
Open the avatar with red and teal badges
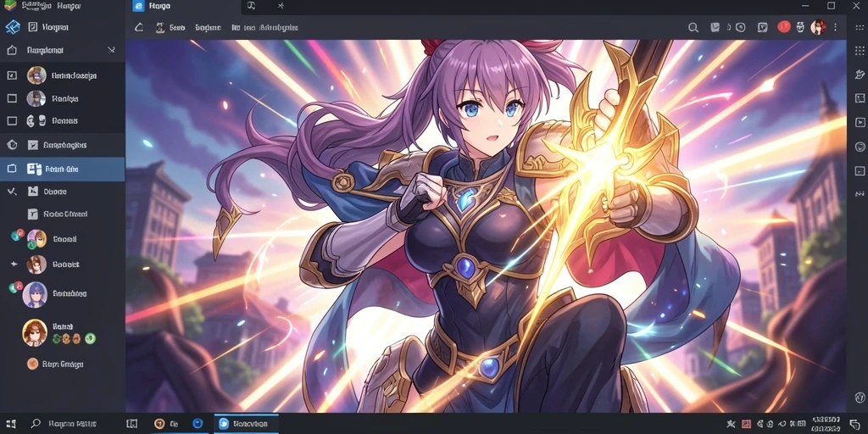[x=36, y=239]
